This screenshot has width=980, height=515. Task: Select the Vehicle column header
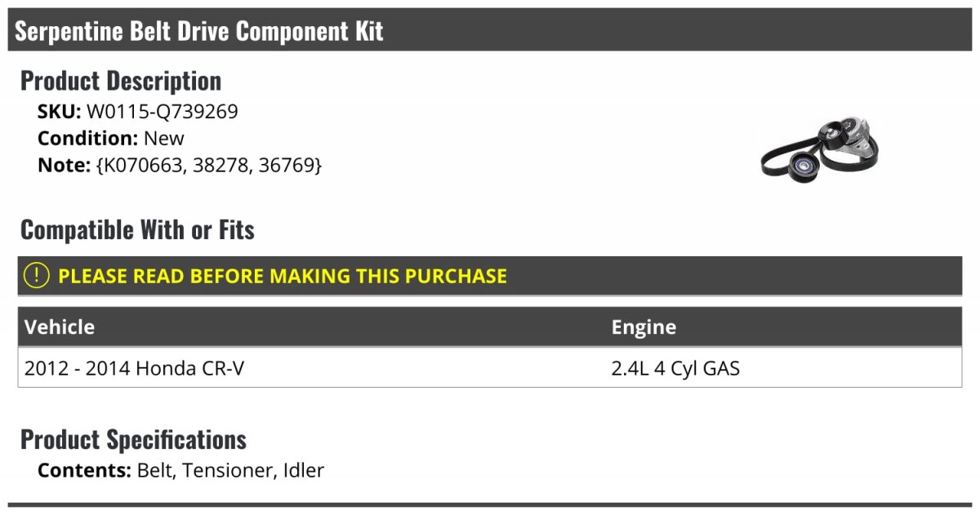[x=60, y=327]
